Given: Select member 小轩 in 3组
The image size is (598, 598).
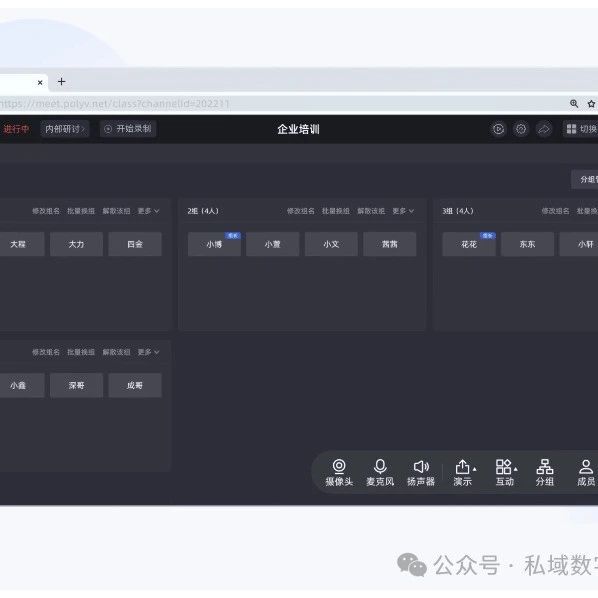Looking at the screenshot, I should pos(579,244).
